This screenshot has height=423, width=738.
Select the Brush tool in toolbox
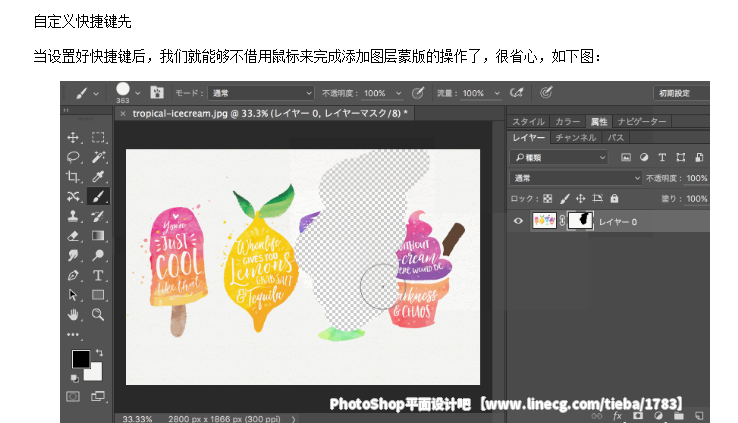click(98, 196)
